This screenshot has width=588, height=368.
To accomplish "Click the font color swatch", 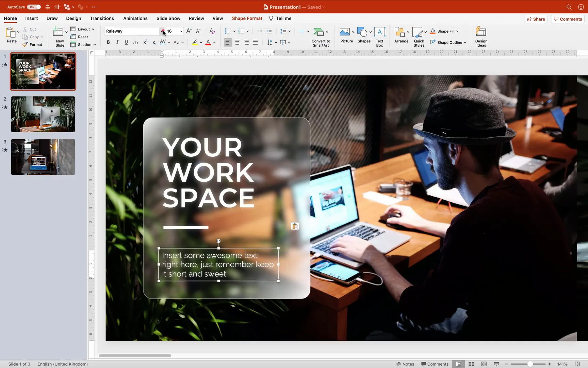I will click(x=208, y=42).
